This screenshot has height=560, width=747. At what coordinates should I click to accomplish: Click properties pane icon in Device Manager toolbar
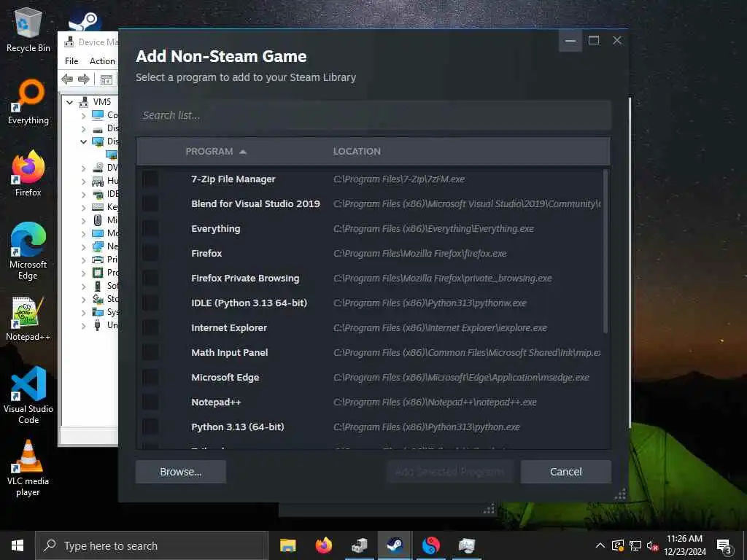tap(107, 79)
